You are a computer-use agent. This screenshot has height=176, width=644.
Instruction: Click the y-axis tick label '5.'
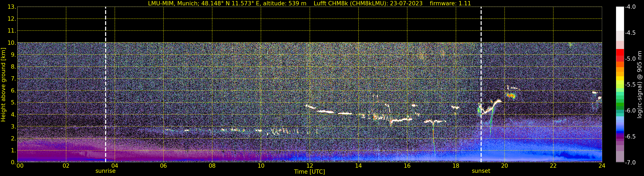pos(13,102)
